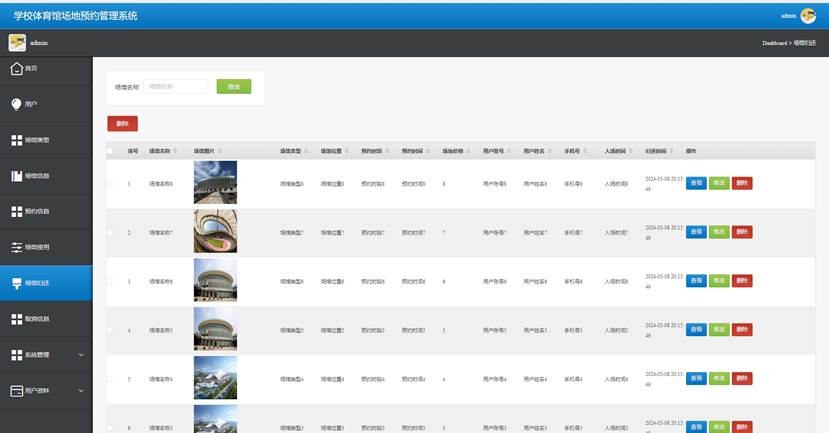Viewport: 829px width, 433px height.
Task: Click blue 查看 button in row 1
Action: point(696,183)
